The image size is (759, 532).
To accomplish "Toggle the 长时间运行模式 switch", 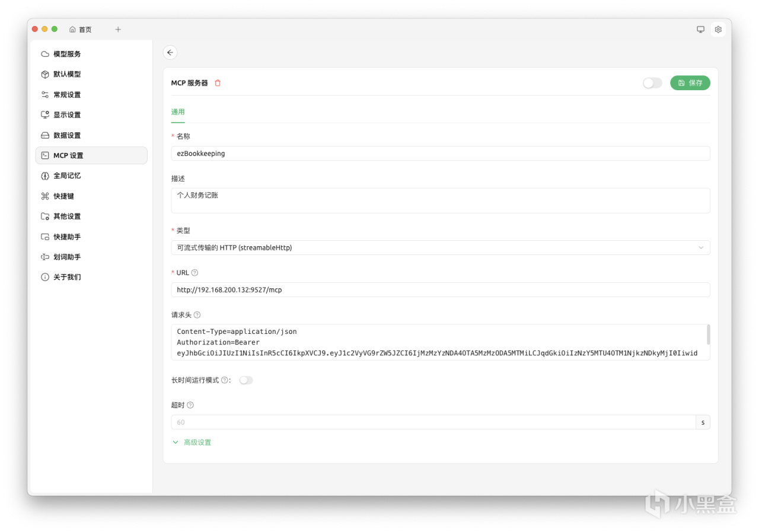I will [246, 380].
